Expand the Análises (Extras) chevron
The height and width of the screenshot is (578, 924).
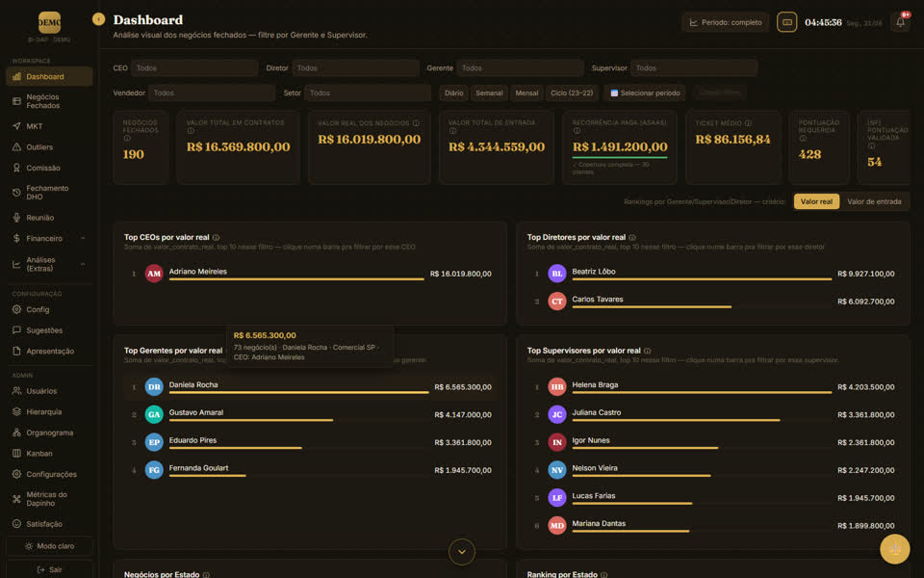click(x=83, y=264)
